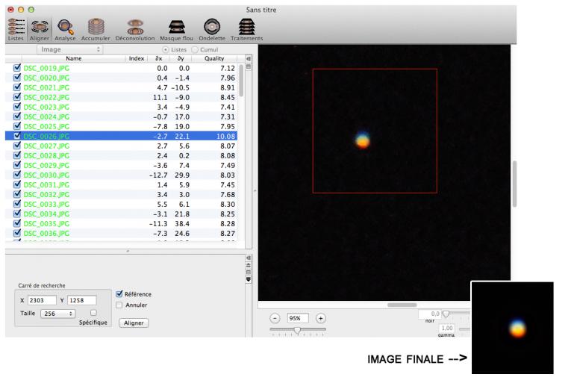
Task: Click the image view horizontal scrollbar
Action: (x=402, y=305)
